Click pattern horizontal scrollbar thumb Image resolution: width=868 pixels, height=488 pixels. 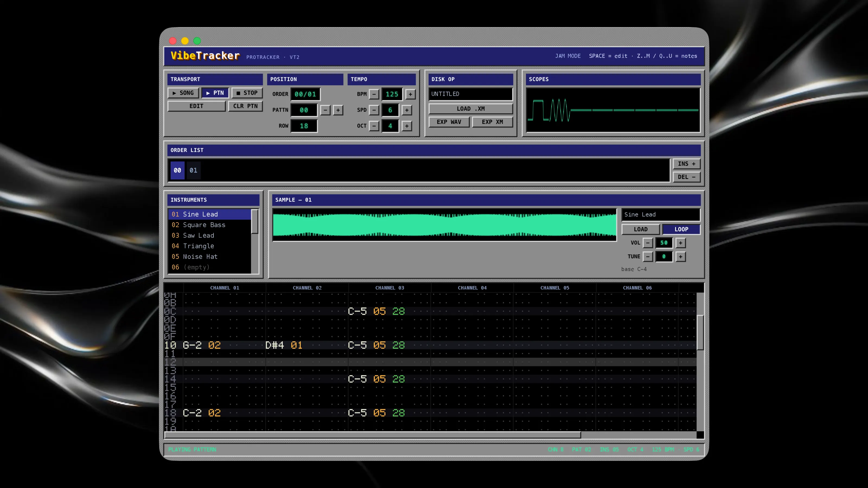(373, 435)
